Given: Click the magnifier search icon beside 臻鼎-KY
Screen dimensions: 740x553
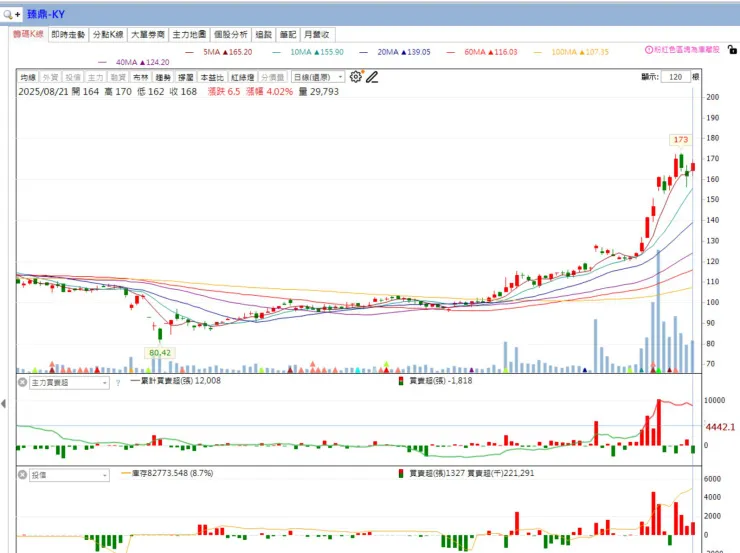Looking at the screenshot, I should click(x=8, y=15).
